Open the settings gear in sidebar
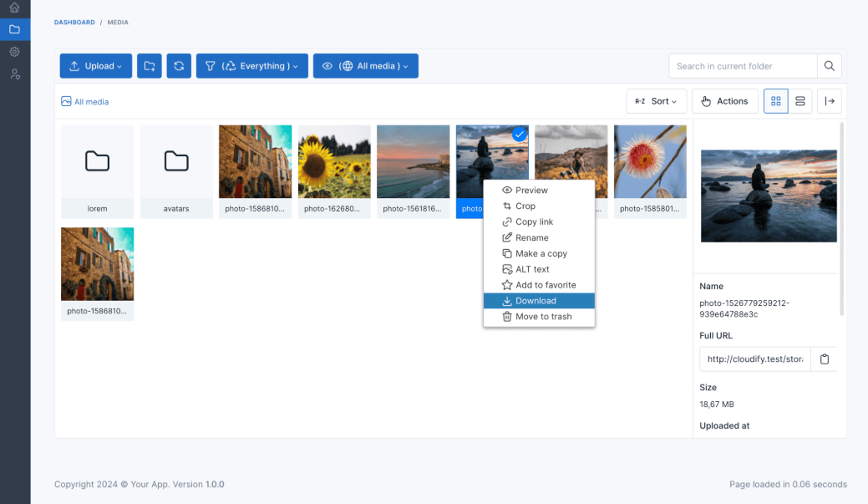Screen dimensions: 868x504 pyautogui.click(x=15, y=52)
